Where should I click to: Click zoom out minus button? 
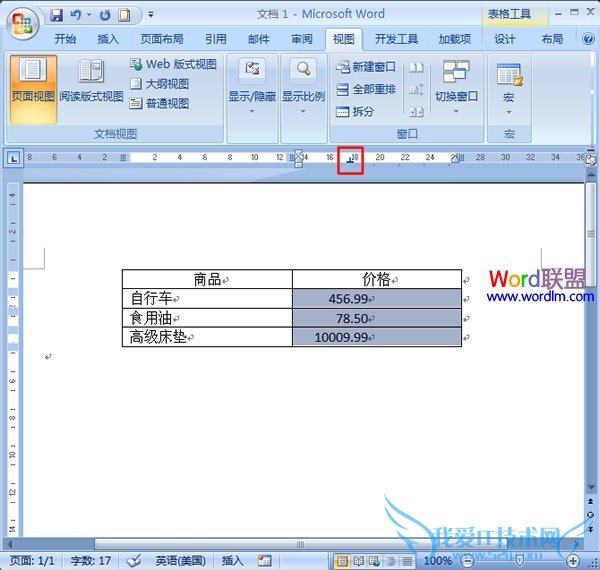[x=468, y=561]
